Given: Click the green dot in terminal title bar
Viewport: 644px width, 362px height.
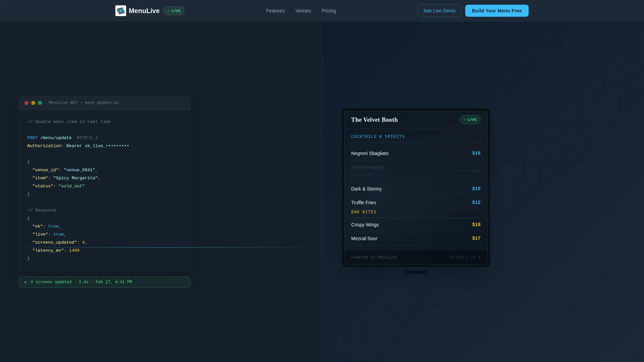Looking at the screenshot, I should point(40,103).
